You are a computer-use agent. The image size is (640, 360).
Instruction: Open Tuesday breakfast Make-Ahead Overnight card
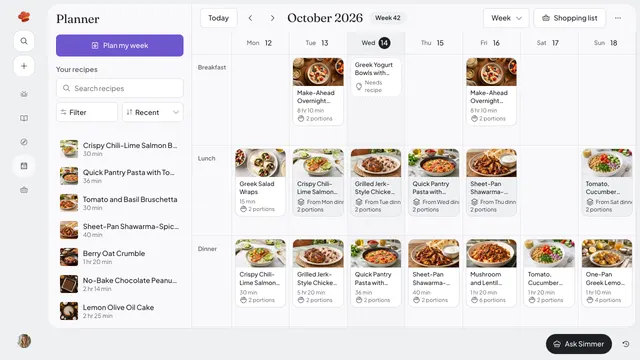pyautogui.click(x=318, y=91)
